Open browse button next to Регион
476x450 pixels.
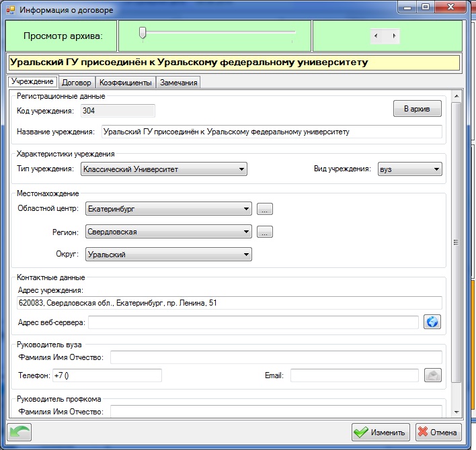pyautogui.click(x=265, y=232)
